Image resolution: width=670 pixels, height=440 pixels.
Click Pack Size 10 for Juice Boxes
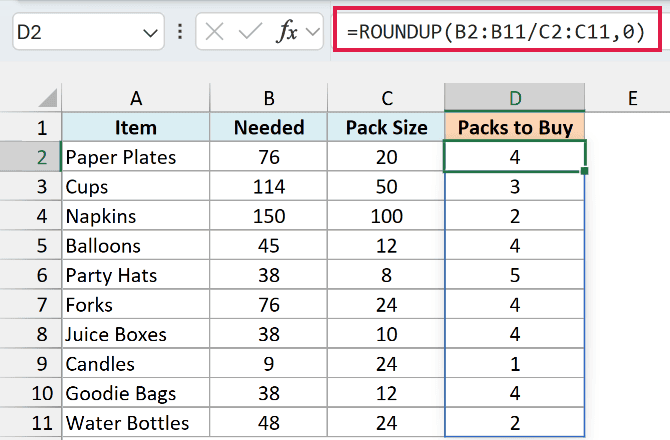pos(386,334)
